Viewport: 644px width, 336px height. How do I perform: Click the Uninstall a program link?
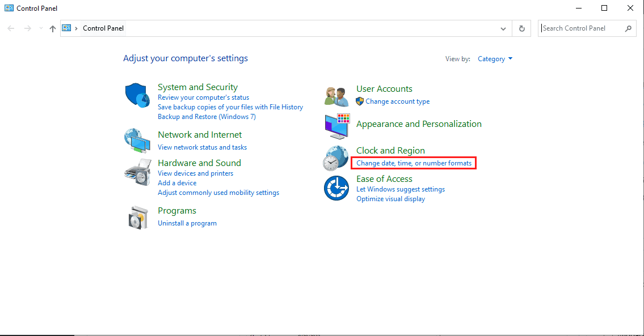tap(187, 223)
